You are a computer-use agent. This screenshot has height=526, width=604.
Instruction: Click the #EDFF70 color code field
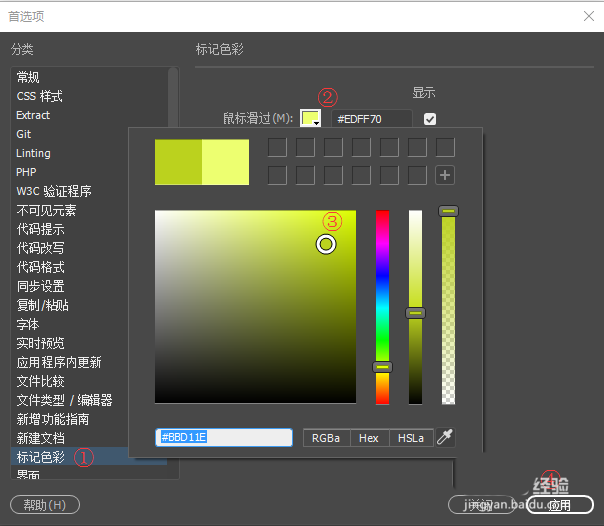click(372, 119)
